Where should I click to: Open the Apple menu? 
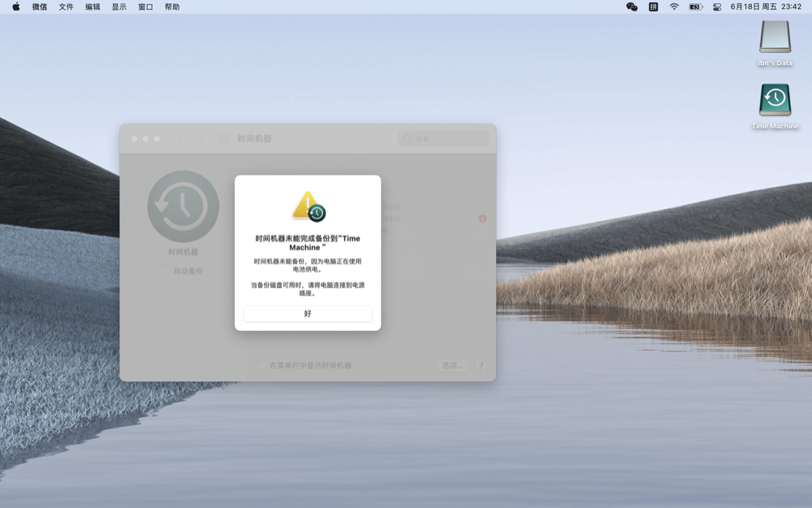point(15,6)
